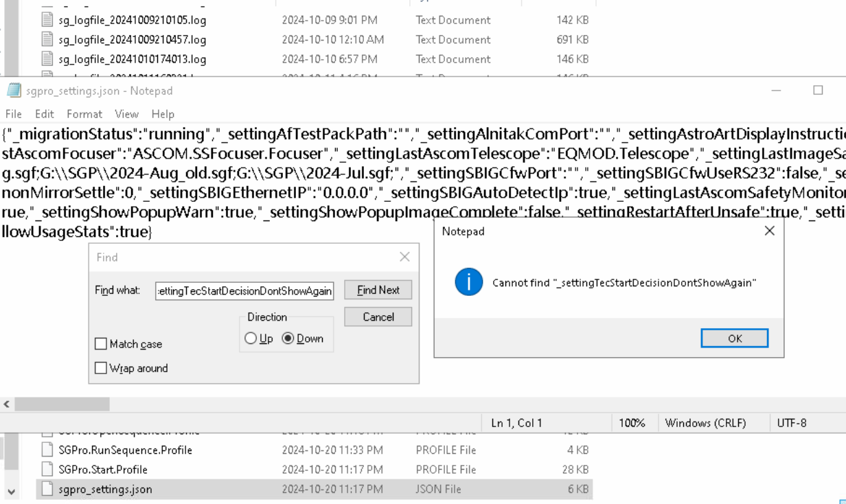Click the horizontal scrollbar thumb in Notepad

(x=62, y=404)
